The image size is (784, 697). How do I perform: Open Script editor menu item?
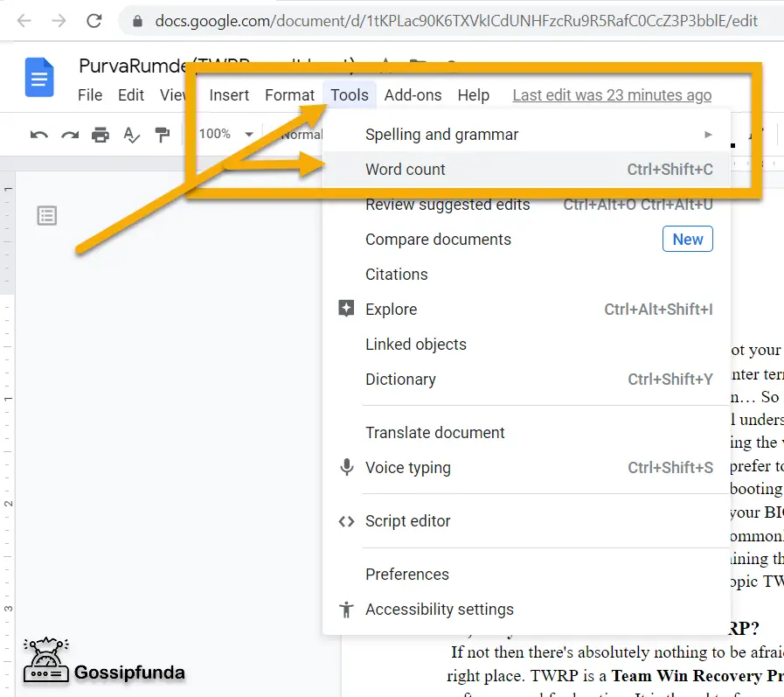[527, 521]
